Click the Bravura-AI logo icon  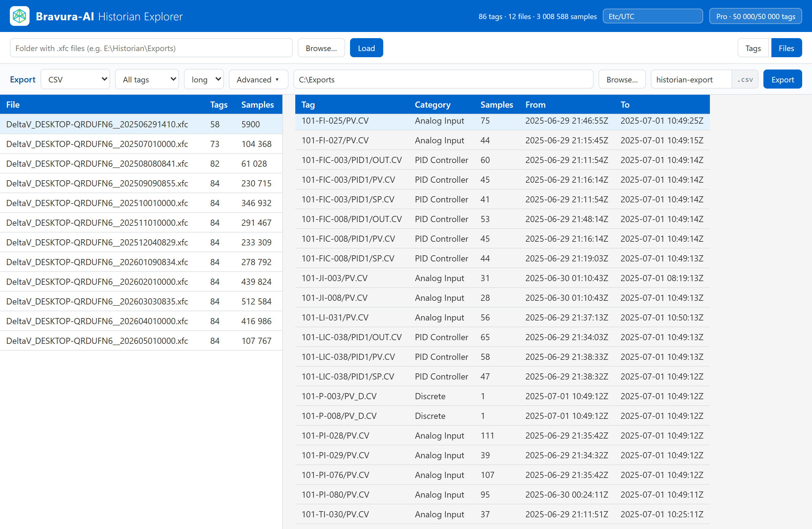[19, 16]
